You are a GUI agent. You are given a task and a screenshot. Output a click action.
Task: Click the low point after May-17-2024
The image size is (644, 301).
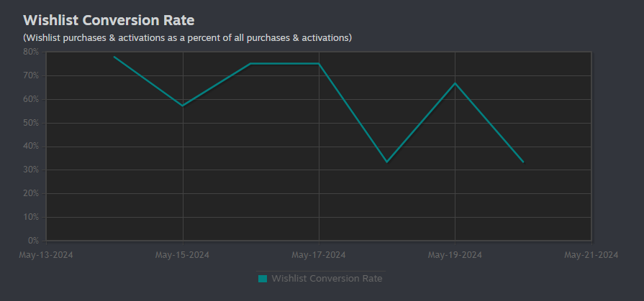tap(387, 162)
